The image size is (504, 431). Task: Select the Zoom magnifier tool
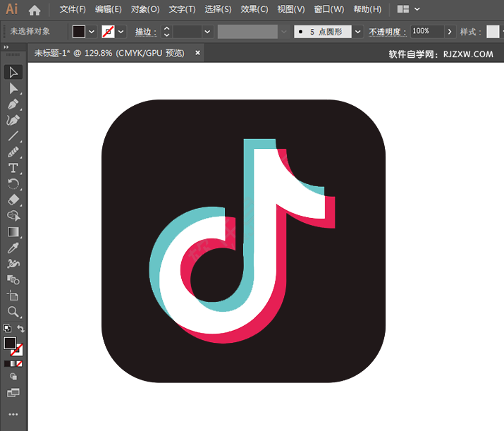point(13,312)
